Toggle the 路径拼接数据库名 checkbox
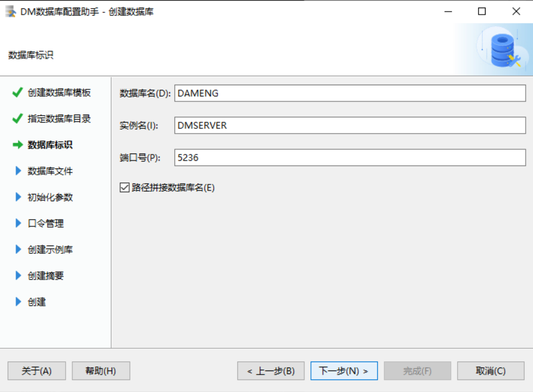The width and height of the screenshot is (533, 392). [x=124, y=187]
